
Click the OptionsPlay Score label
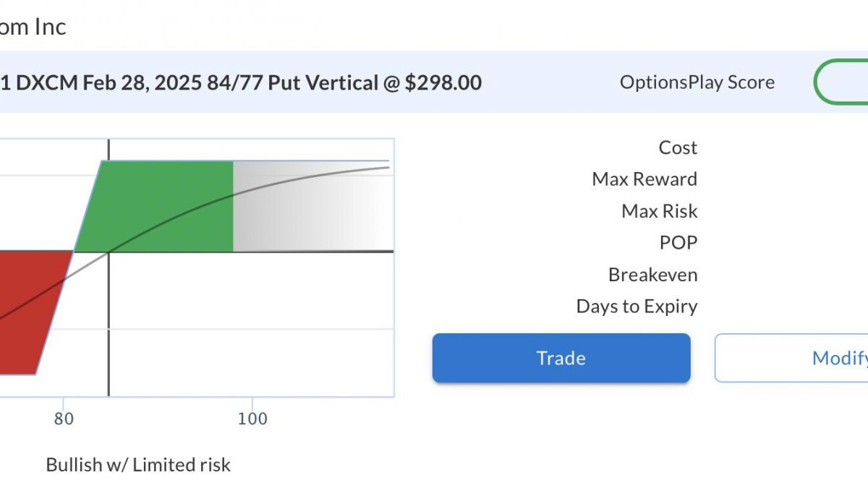click(697, 82)
